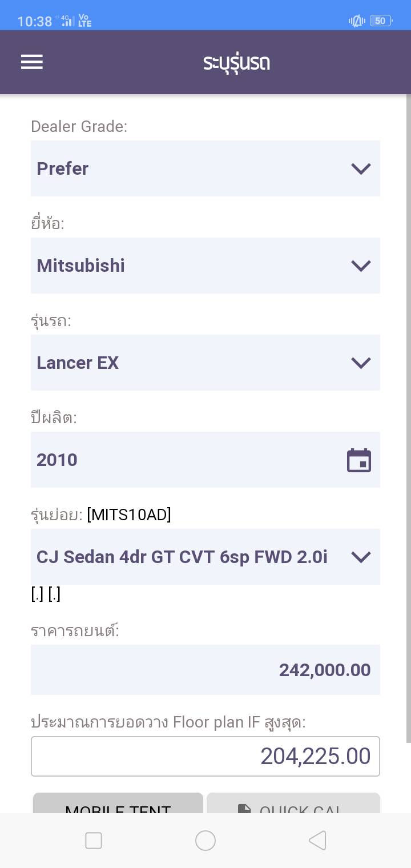
Task: Click the Floor plan IF amount field
Action: [x=205, y=756]
